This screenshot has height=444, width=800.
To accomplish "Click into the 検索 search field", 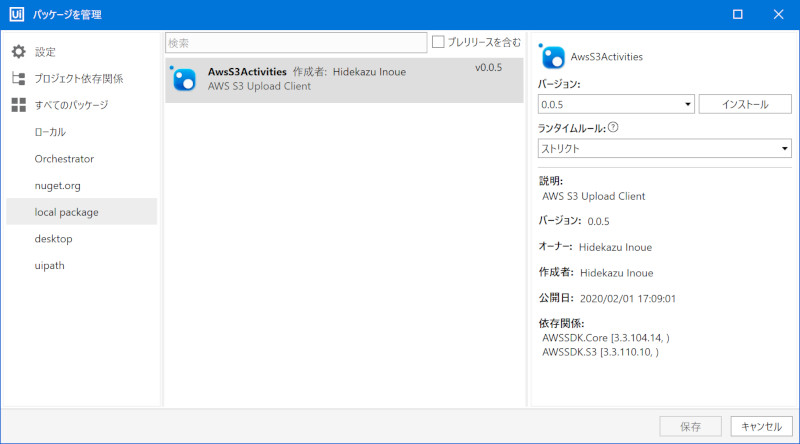I will 296,42.
